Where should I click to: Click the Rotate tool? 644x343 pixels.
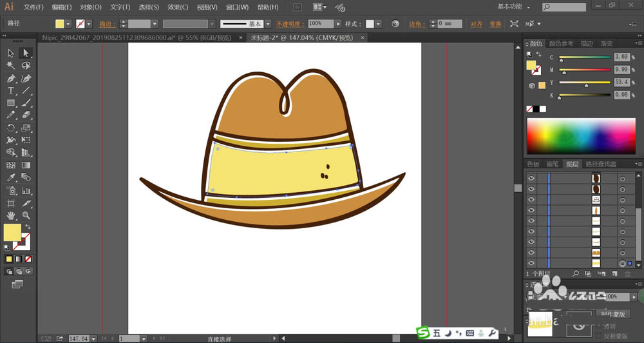(x=11, y=128)
